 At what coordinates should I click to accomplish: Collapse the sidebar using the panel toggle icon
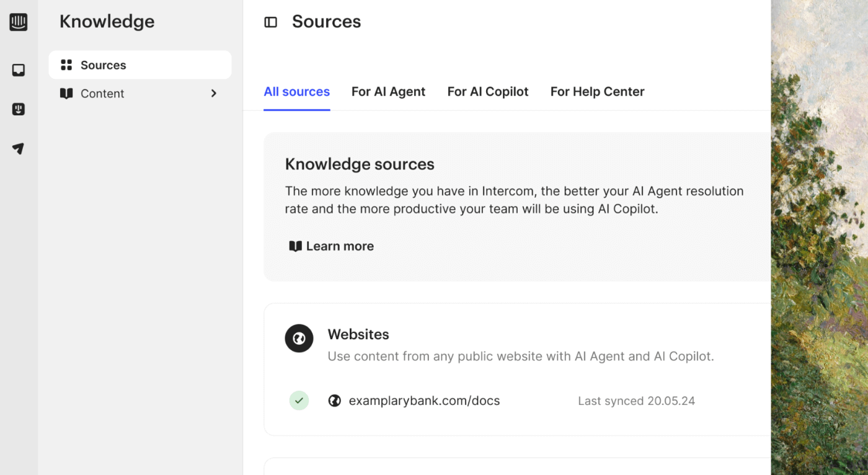pos(271,22)
